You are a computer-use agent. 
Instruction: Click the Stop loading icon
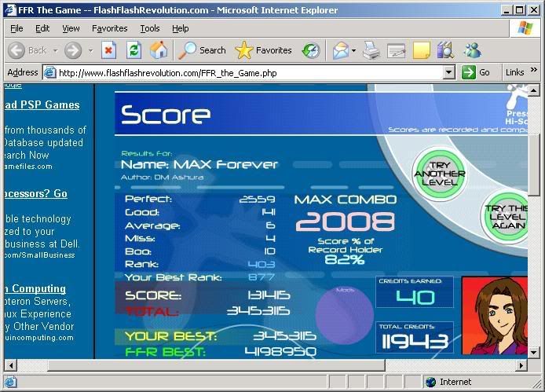tap(108, 50)
